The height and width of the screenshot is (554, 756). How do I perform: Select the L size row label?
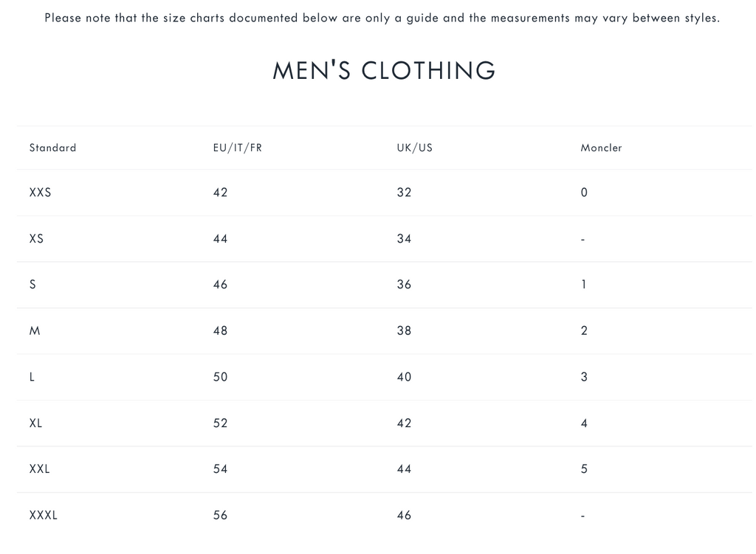32,377
